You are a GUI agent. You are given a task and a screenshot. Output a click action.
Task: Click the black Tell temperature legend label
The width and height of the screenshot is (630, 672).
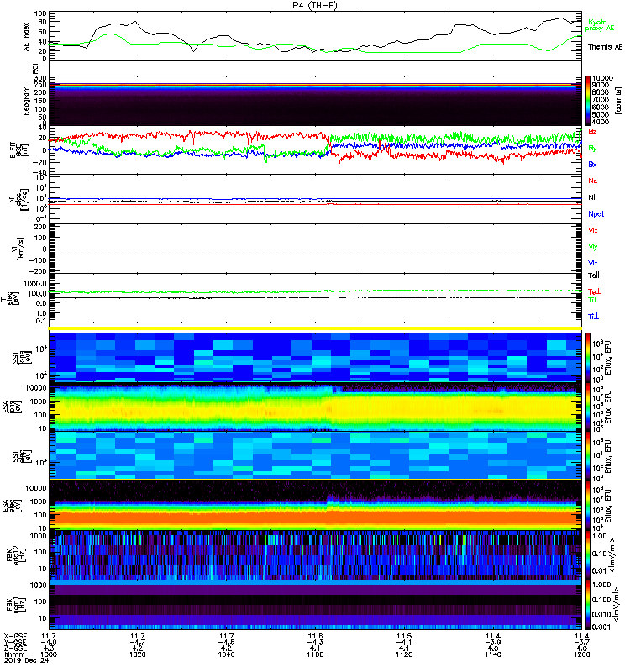[x=594, y=276]
